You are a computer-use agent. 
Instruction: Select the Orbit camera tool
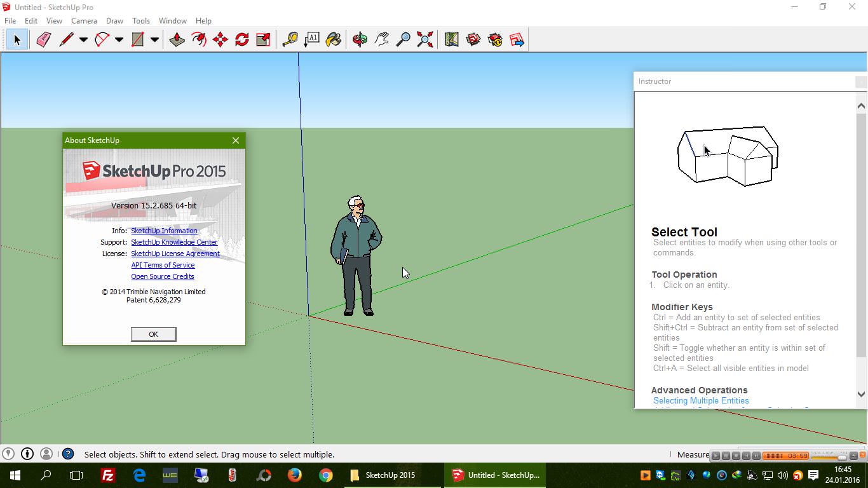[x=360, y=39]
